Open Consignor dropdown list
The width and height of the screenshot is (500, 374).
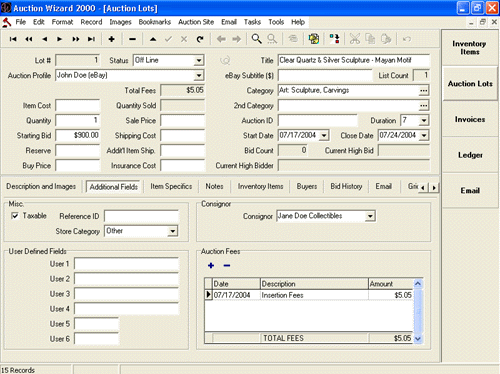370,216
